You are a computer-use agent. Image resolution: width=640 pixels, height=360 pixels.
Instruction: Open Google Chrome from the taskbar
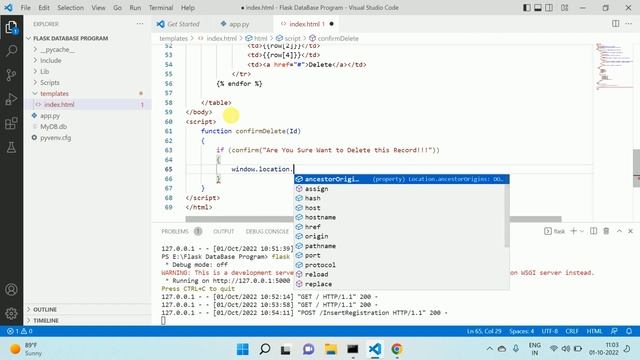point(397,349)
